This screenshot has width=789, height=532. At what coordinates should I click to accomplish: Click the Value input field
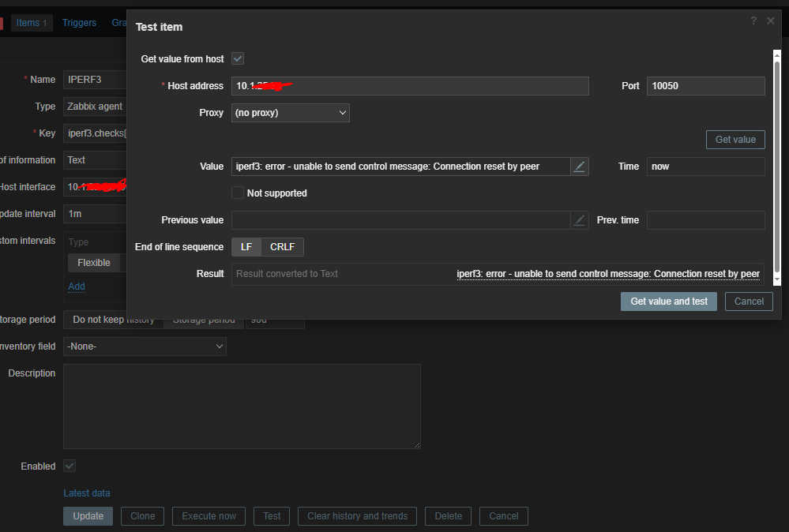point(401,167)
